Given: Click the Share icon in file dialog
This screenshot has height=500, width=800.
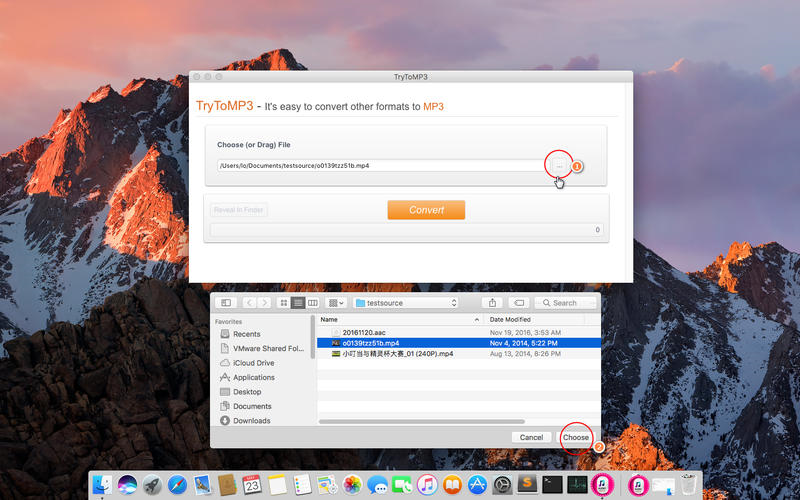Looking at the screenshot, I should (x=491, y=303).
